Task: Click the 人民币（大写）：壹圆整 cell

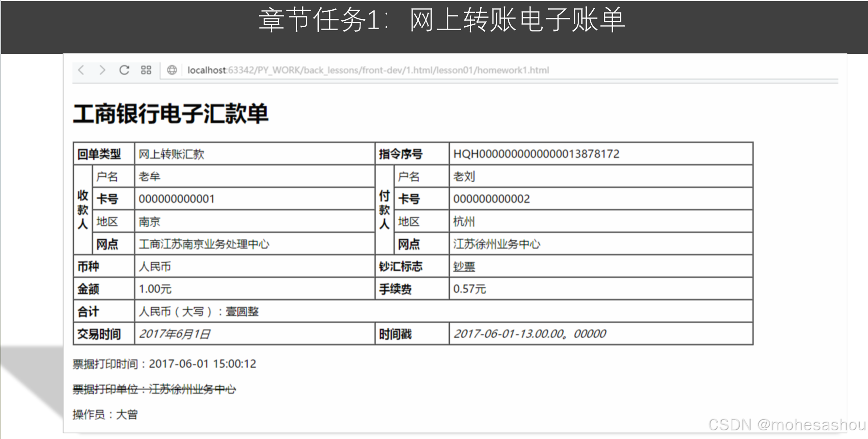Action: (x=443, y=311)
